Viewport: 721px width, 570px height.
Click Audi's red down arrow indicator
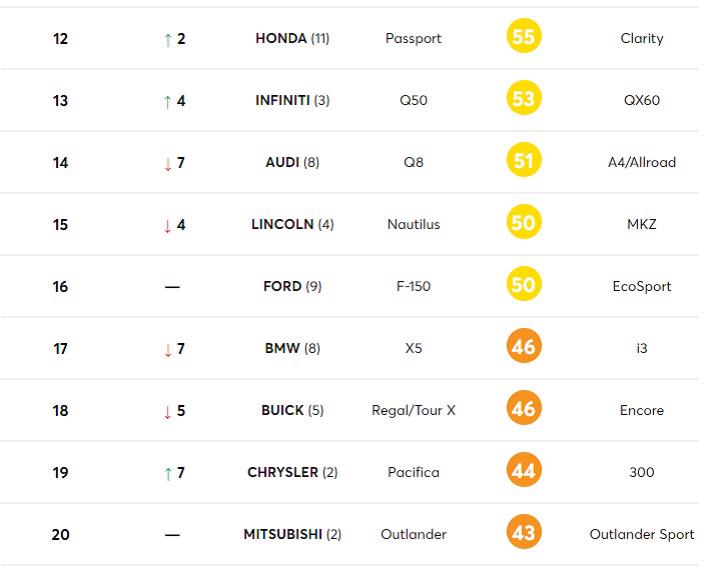tap(168, 163)
